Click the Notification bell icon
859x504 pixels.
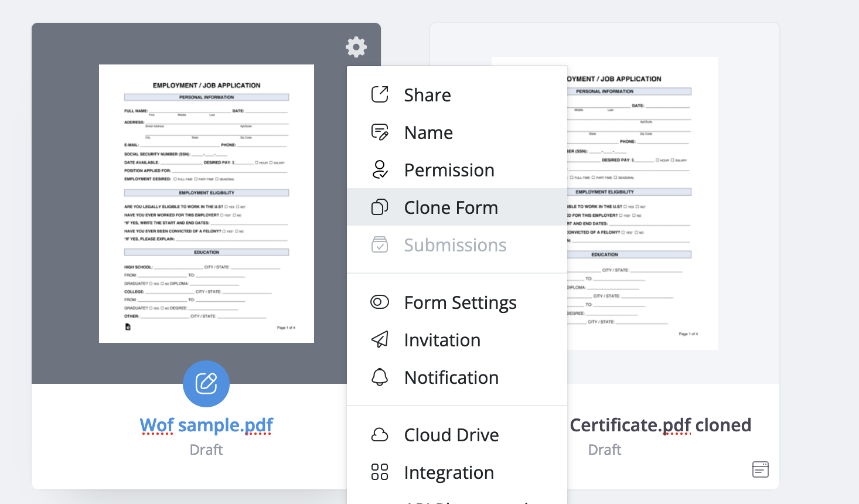click(x=380, y=377)
